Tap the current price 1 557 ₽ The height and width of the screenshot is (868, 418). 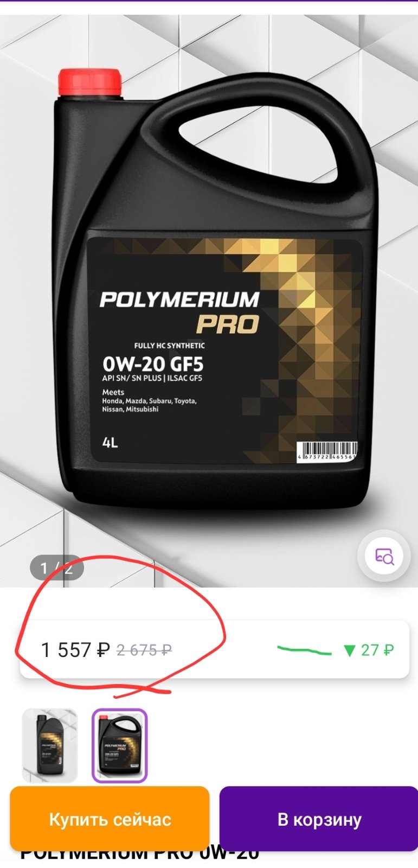tap(75, 650)
